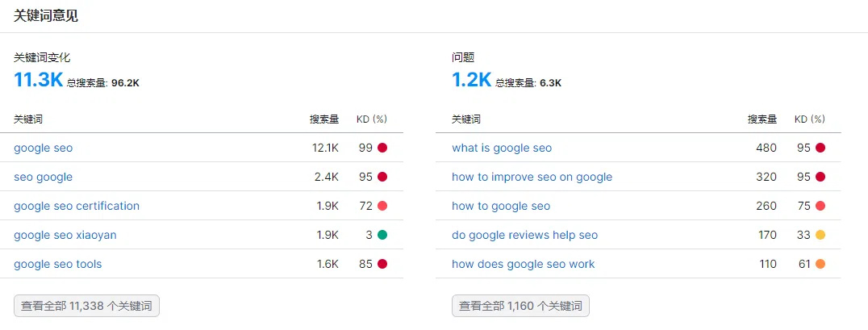868x330 pixels.
Task: Click yellow KD dot for 'do google reviews help seo'
Action: (820, 235)
